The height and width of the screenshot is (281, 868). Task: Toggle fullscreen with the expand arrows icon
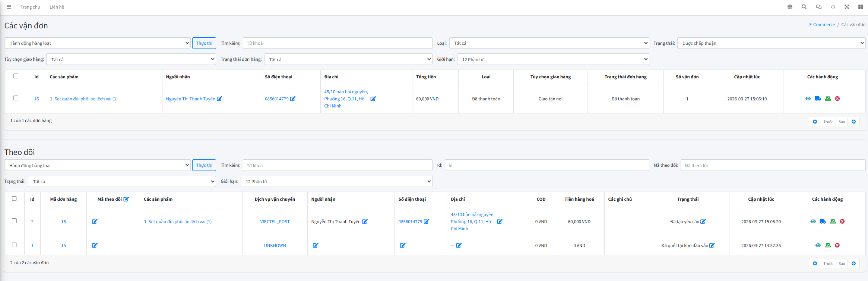(847, 7)
